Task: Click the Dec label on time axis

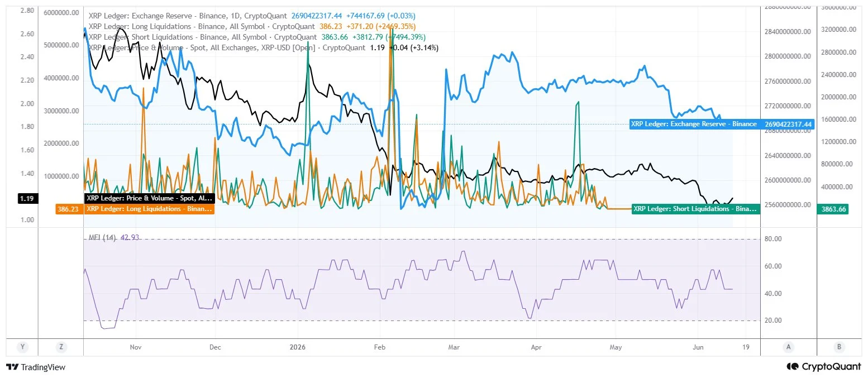Action: 215,347
